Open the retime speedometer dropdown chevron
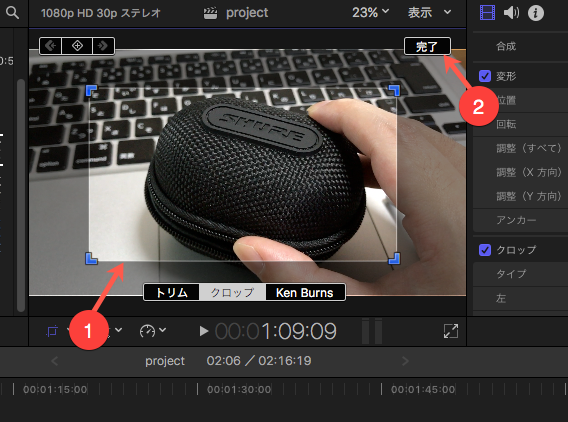Image resolution: width=568 pixels, height=422 pixels. click(163, 330)
